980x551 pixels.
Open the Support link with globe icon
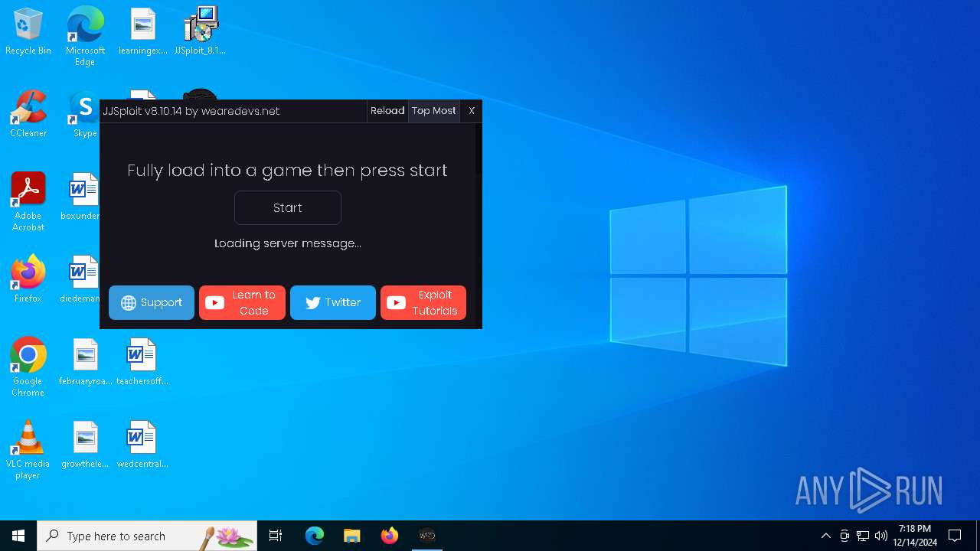coord(152,302)
